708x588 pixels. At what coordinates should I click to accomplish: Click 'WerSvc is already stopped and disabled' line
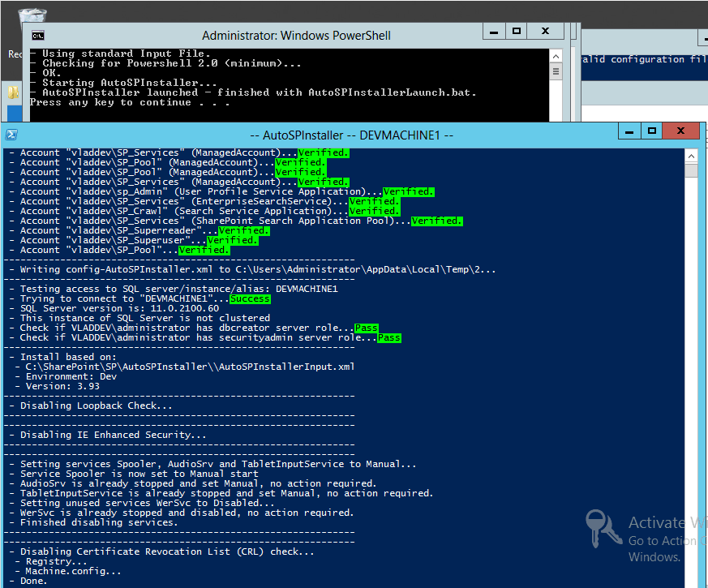tap(182, 513)
